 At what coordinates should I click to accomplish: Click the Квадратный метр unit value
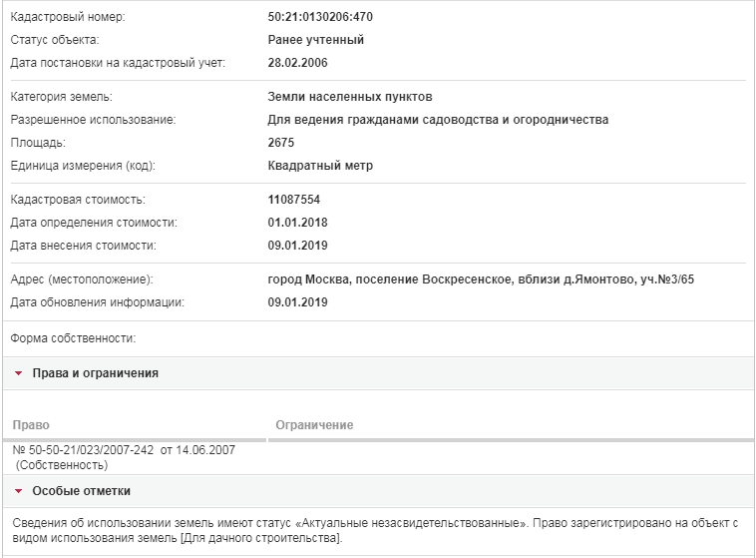point(320,166)
